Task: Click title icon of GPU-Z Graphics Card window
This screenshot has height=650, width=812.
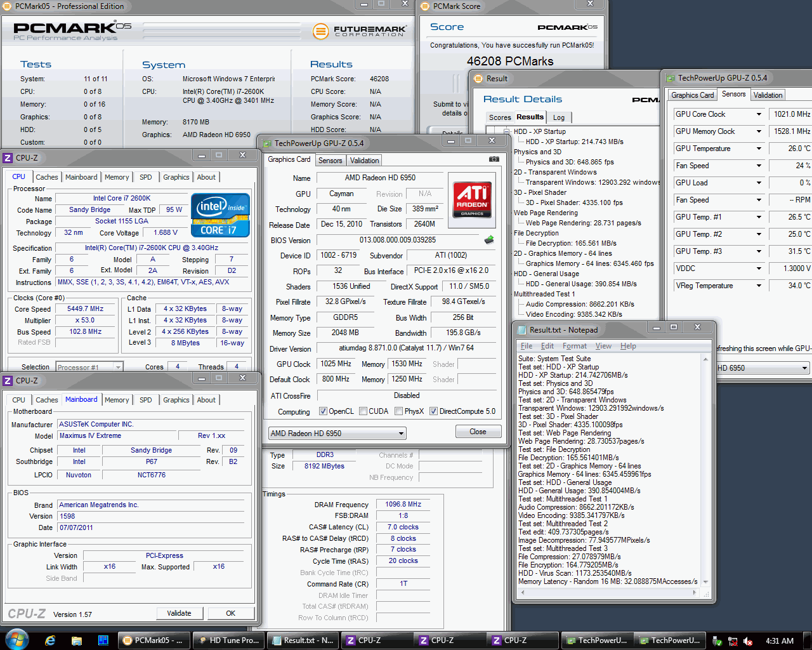Action: coord(266,143)
